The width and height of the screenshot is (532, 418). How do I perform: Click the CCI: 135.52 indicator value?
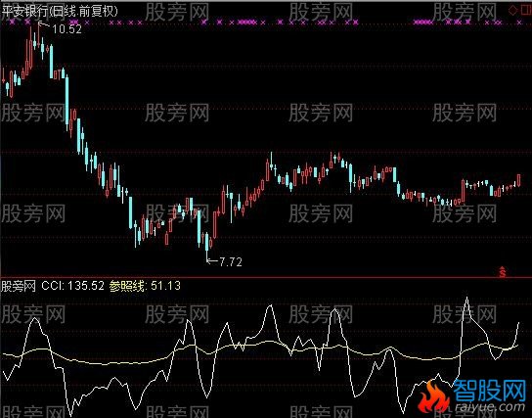pyautogui.click(x=72, y=286)
